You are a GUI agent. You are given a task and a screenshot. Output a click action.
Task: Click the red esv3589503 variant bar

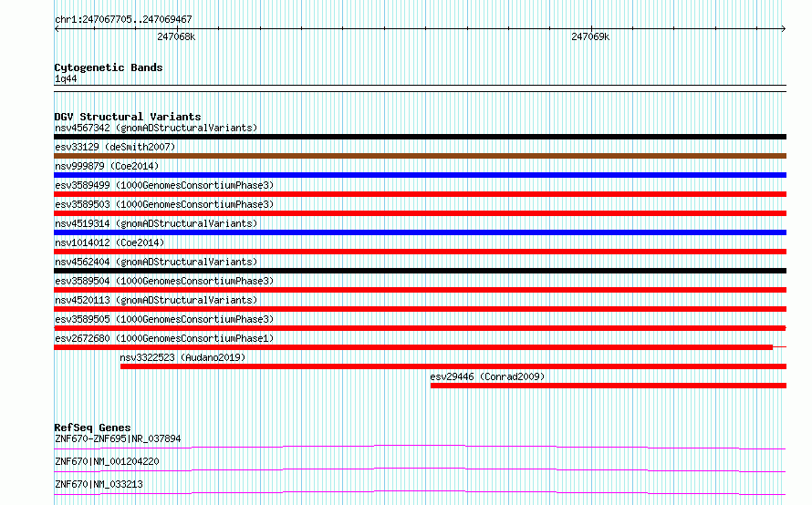[x=420, y=213]
